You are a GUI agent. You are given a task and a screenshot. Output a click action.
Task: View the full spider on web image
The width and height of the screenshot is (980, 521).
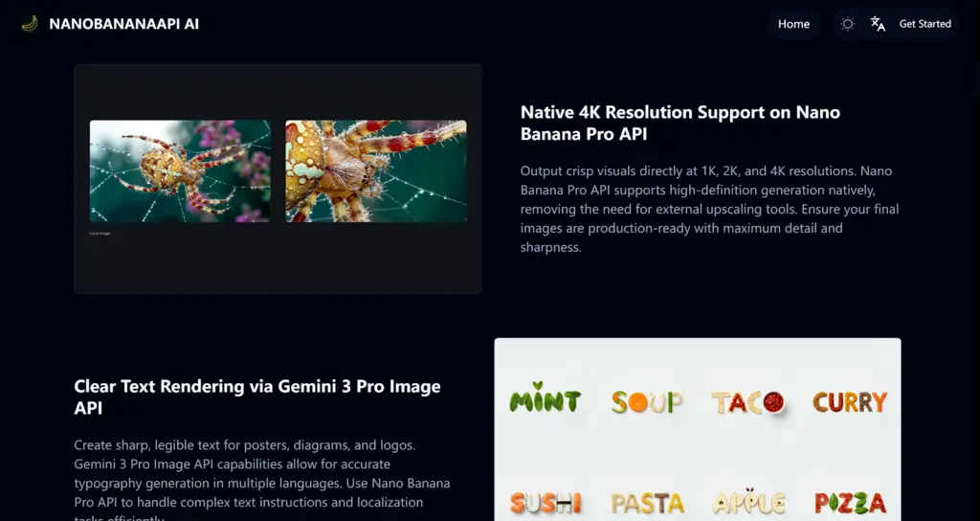click(x=180, y=171)
